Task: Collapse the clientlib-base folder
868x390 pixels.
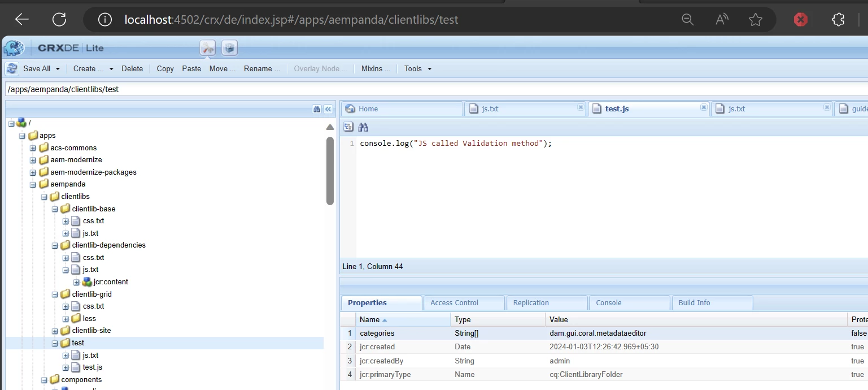Action: coord(55,209)
